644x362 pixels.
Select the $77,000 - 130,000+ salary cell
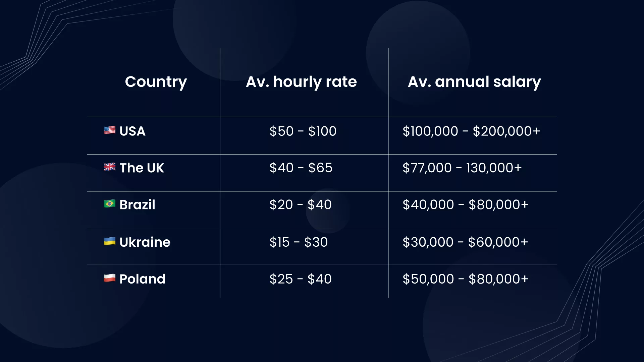click(462, 168)
